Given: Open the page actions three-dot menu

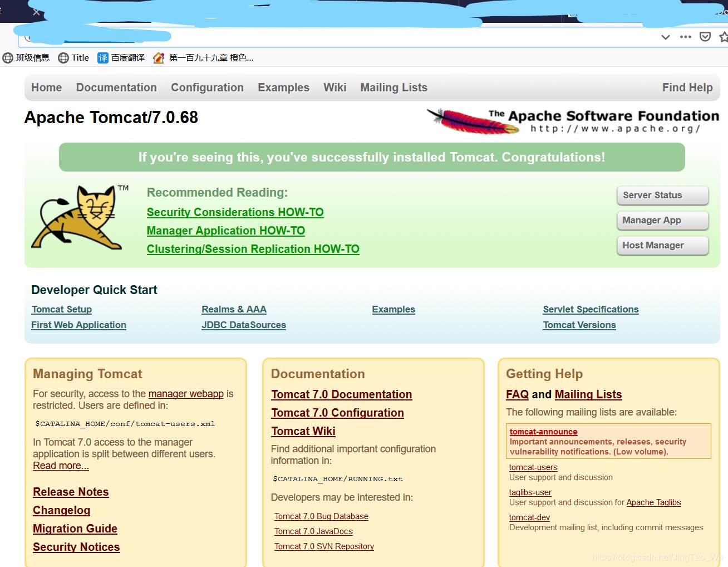Looking at the screenshot, I should [685, 37].
